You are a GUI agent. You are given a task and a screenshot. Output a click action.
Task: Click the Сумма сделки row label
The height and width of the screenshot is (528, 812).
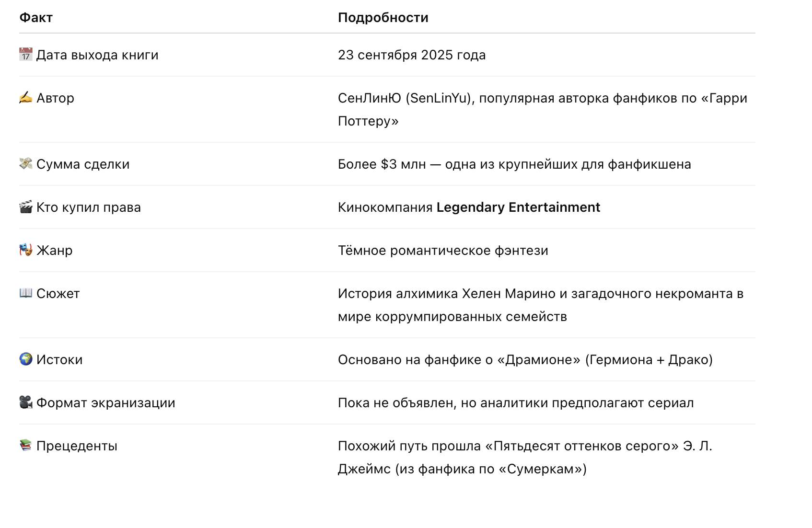pos(83,164)
